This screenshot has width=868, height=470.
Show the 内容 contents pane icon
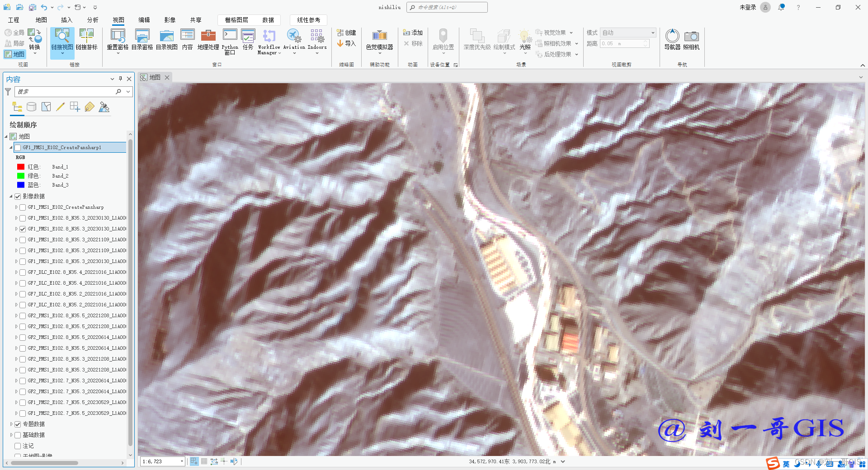[188, 35]
